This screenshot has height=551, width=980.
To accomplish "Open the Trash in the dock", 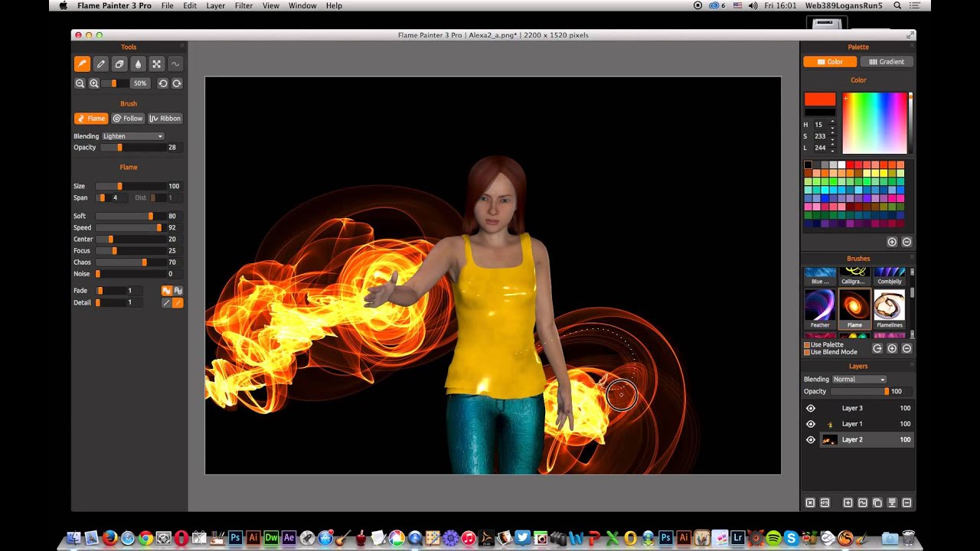I will coord(909,538).
